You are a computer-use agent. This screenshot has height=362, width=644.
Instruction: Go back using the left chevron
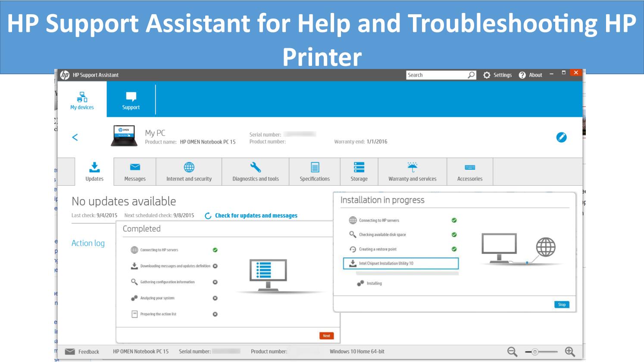[x=75, y=137]
